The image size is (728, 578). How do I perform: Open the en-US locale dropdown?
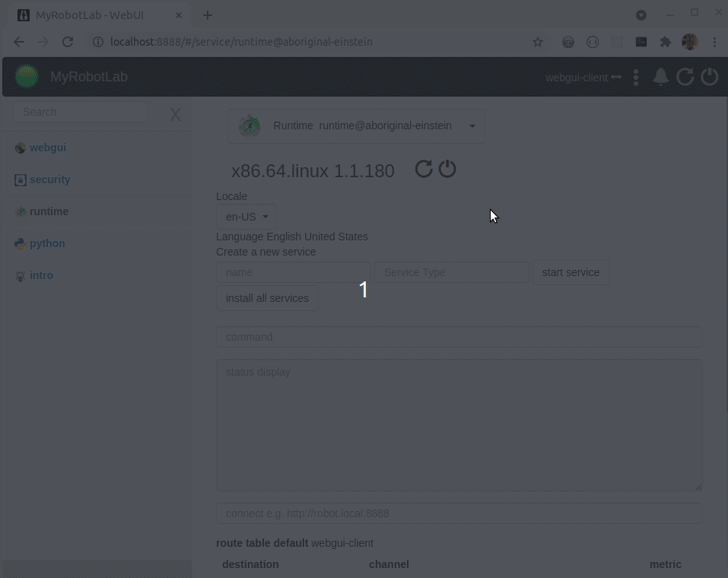[x=246, y=217]
